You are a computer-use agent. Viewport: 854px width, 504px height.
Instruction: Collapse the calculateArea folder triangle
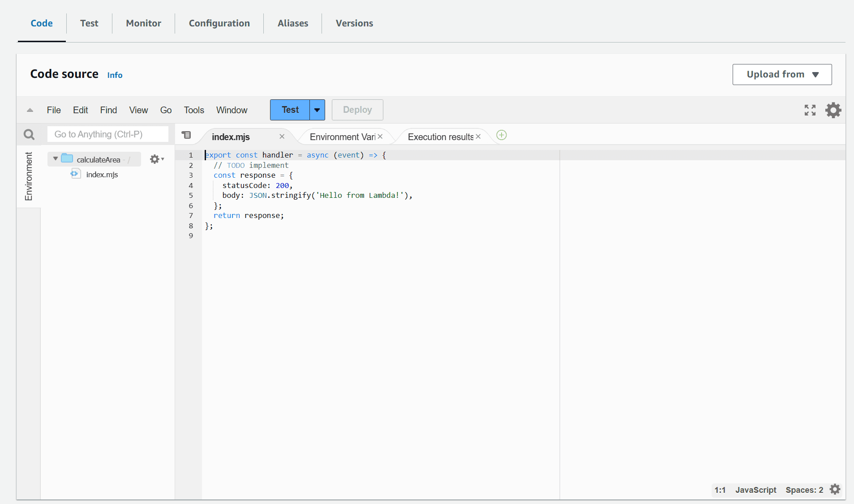[56, 159]
